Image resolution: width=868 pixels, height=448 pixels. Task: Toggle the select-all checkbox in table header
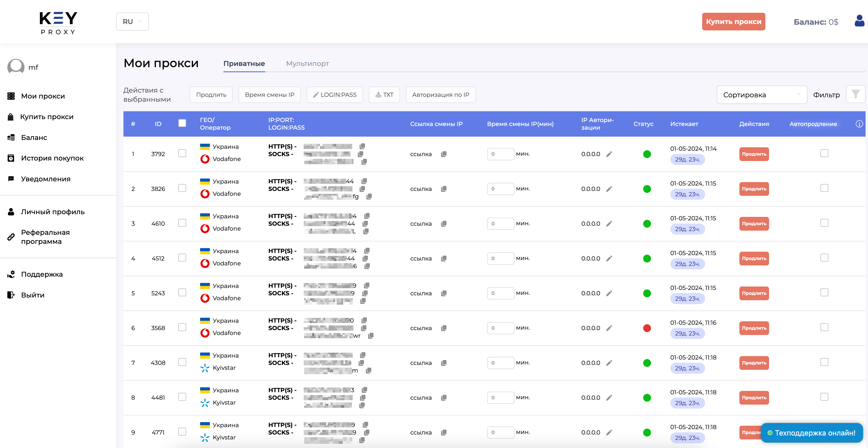182,123
